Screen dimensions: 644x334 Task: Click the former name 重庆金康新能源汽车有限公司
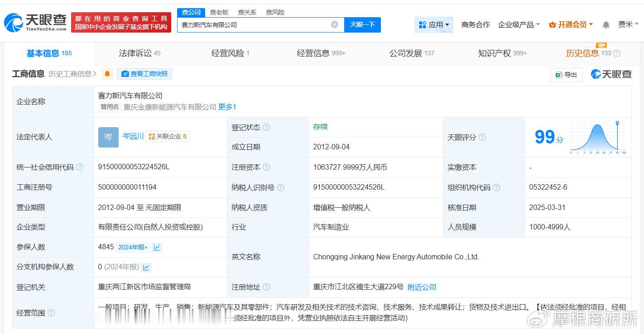tap(169, 107)
